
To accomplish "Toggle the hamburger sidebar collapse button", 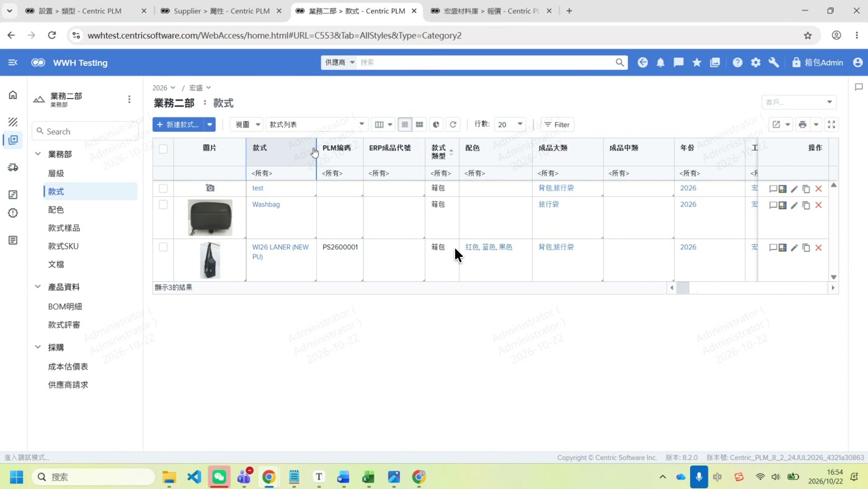I will click(13, 63).
